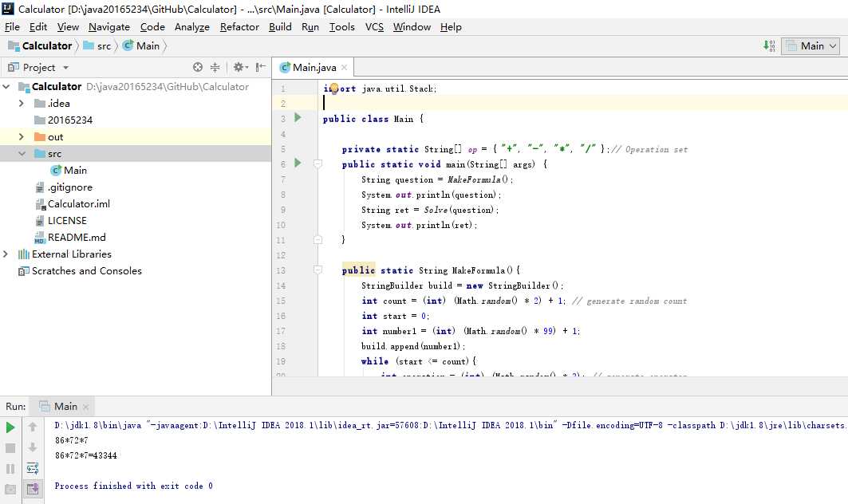
Task: Click the fold end marker of main method
Action: point(318,239)
